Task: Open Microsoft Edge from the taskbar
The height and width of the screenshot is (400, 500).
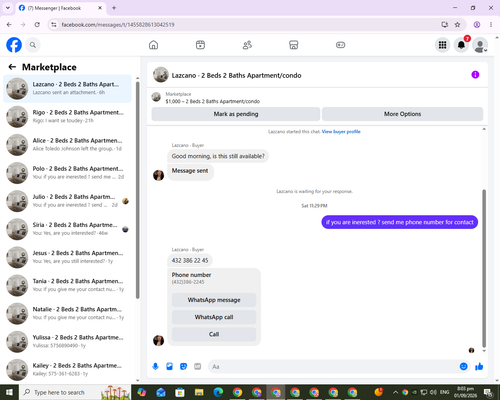Action: tap(218, 392)
